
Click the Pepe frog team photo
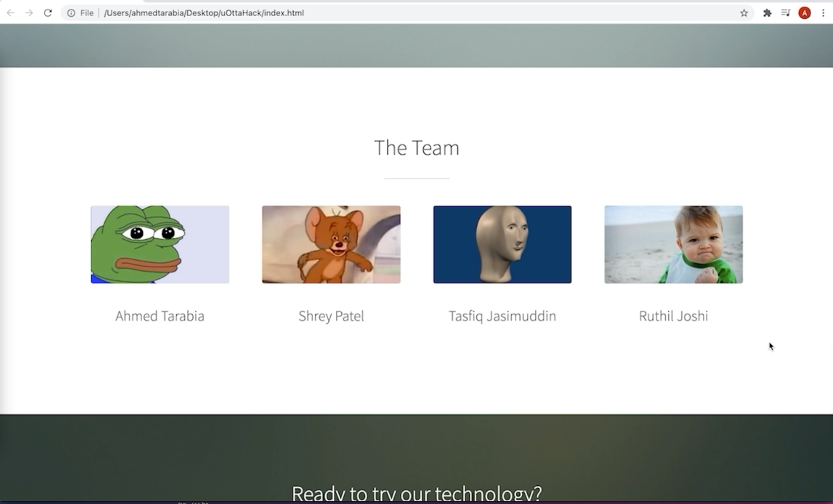coord(160,244)
